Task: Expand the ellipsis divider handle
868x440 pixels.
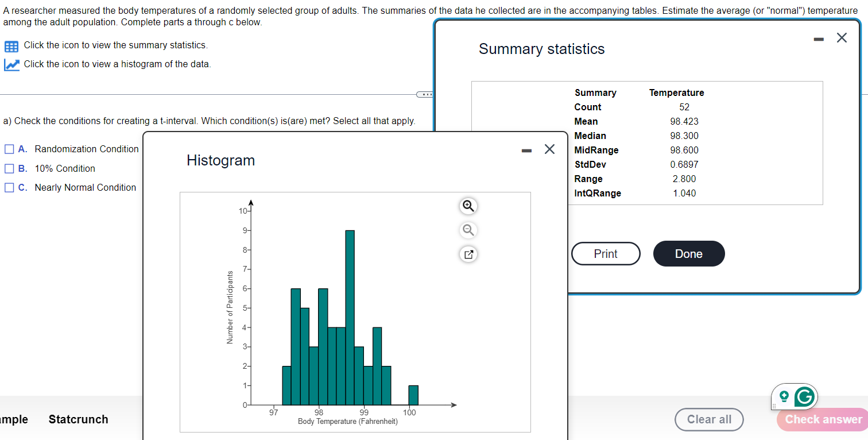Action: click(425, 94)
